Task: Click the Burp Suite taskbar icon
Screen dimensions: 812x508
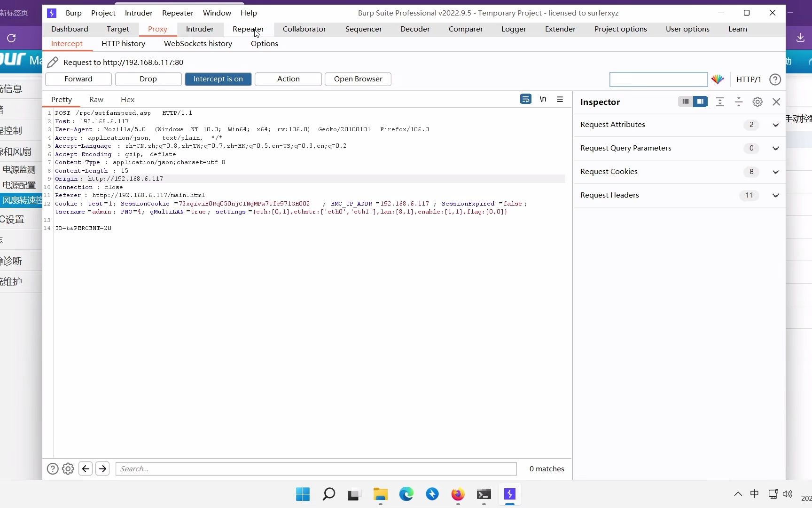Action: click(510, 494)
